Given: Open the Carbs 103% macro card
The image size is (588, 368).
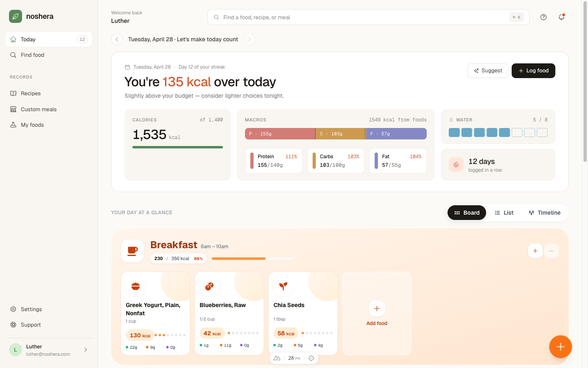Looking at the screenshot, I should click(x=336, y=161).
